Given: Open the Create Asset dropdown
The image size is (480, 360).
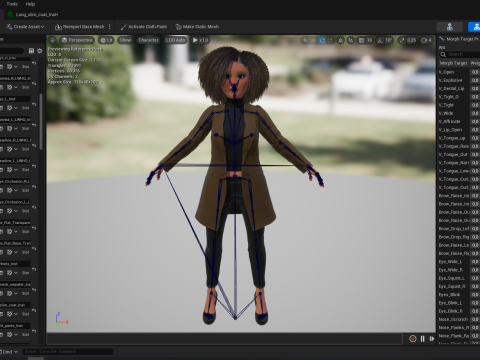Looking at the screenshot, I should click(25, 27).
